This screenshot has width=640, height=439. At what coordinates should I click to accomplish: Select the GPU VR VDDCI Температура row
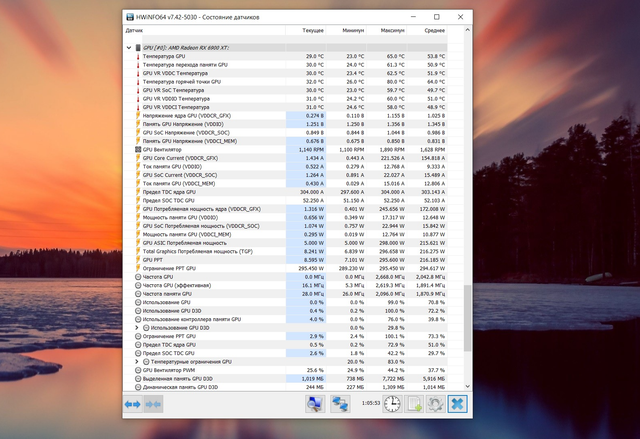pyautogui.click(x=285, y=107)
